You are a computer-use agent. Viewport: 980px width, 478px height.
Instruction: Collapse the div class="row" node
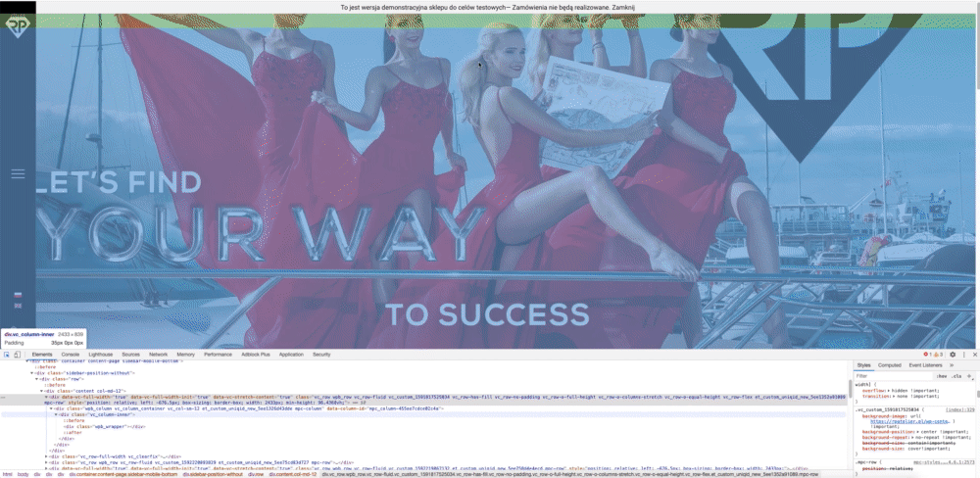36,379
